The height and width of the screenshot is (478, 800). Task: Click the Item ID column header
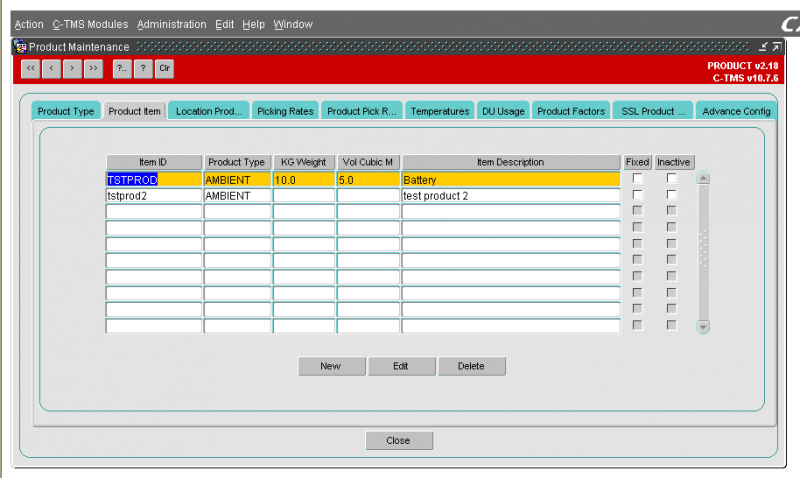154,162
